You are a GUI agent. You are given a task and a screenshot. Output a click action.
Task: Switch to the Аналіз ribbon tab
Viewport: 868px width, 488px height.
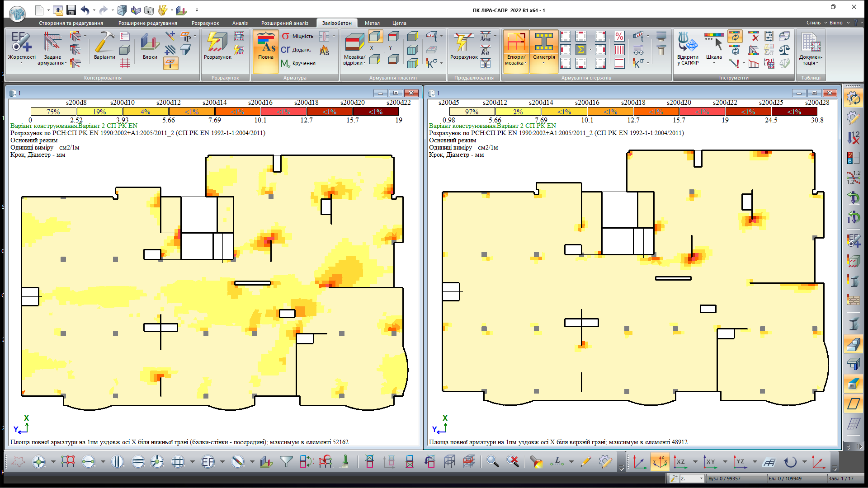(x=240, y=23)
